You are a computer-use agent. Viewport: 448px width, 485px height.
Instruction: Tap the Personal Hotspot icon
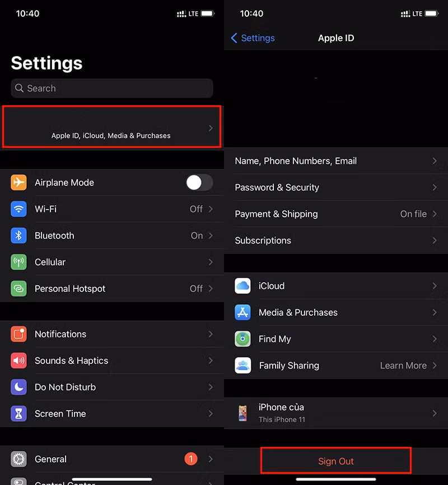point(18,288)
